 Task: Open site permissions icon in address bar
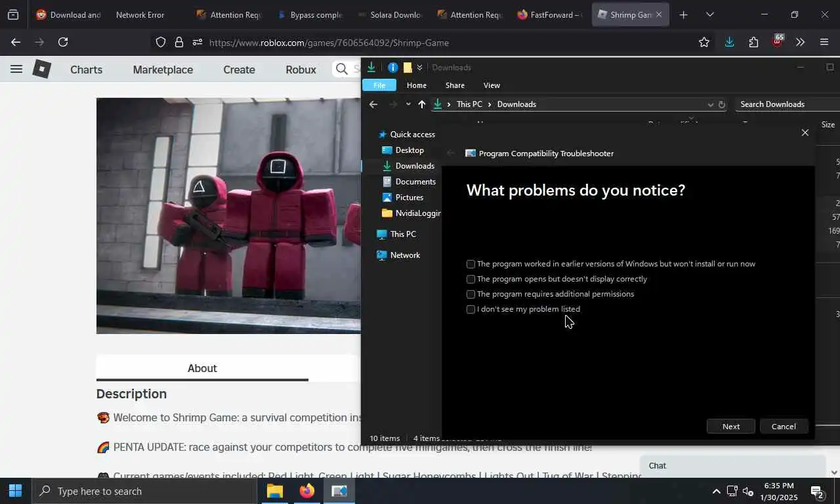coord(198,42)
